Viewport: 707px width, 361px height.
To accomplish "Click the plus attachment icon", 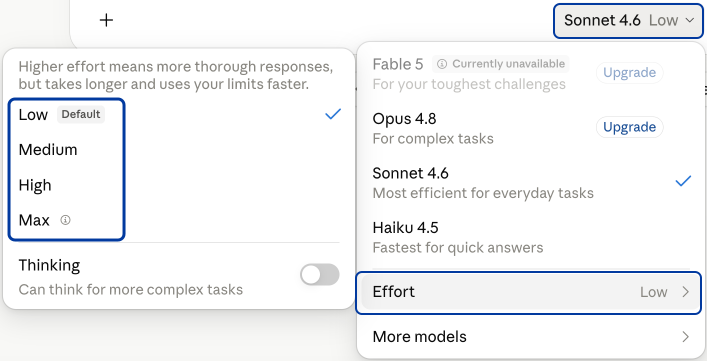I will (x=106, y=20).
